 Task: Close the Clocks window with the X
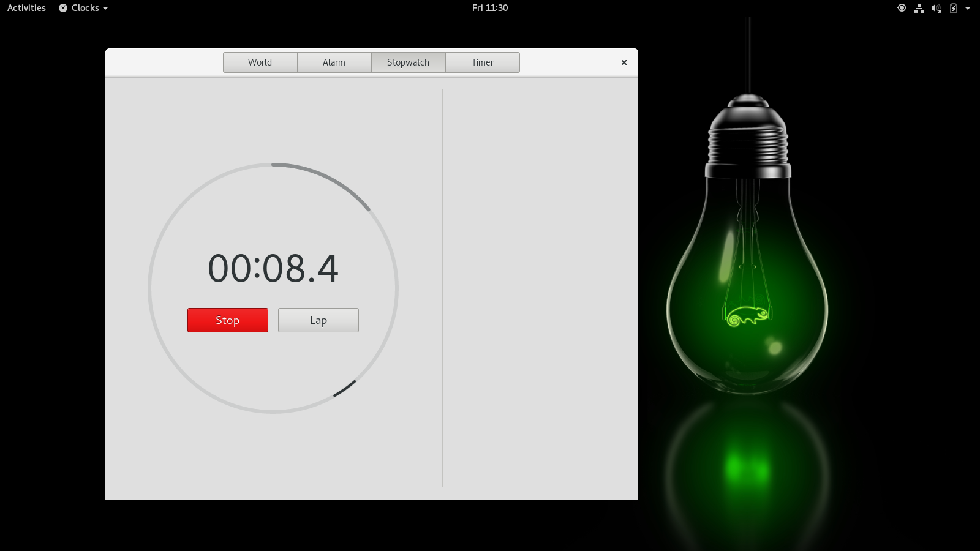pos(624,62)
